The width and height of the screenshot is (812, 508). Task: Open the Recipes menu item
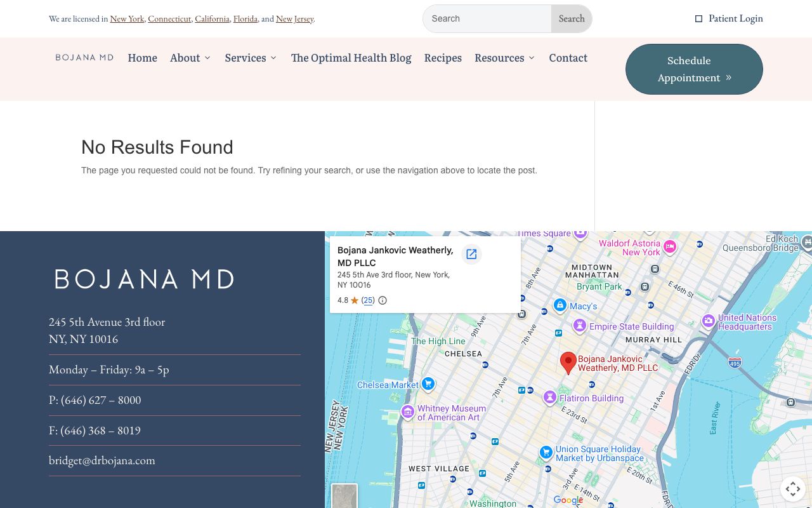pos(443,58)
